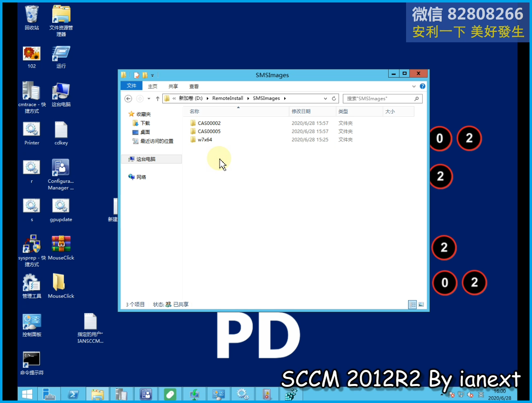
Task: Expand the ribbon with chevron arrow
Action: coord(414,86)
